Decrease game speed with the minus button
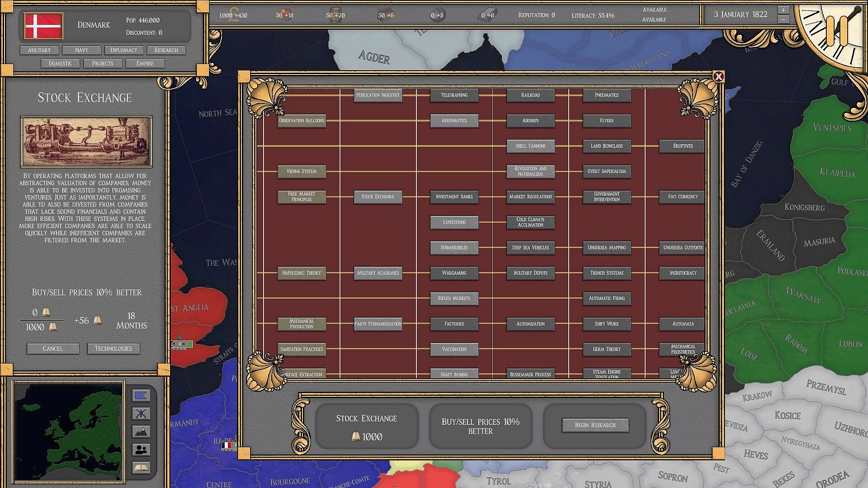The height and width of the screenshot is (488, 868). 783,19
